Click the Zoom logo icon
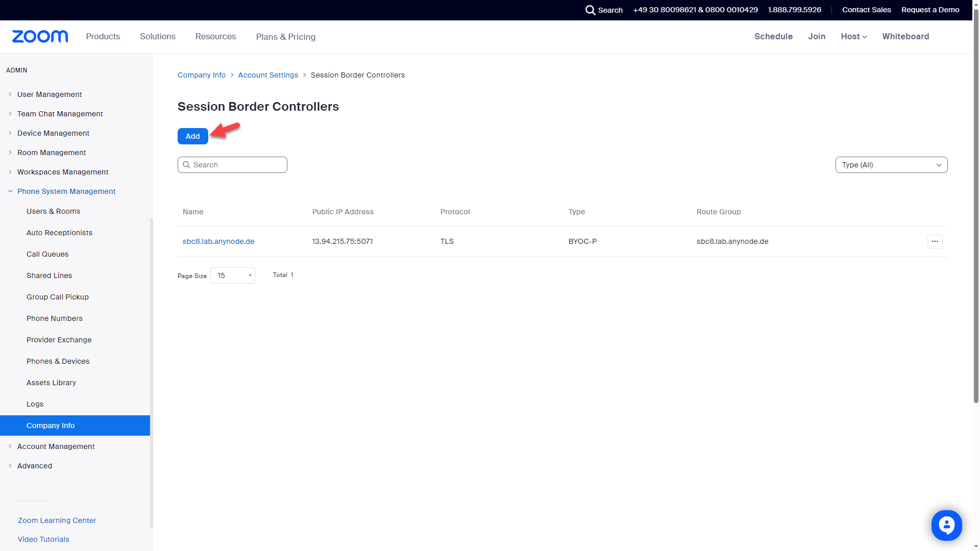The width and height of the screenshot is (980, 551). point(40,36)
